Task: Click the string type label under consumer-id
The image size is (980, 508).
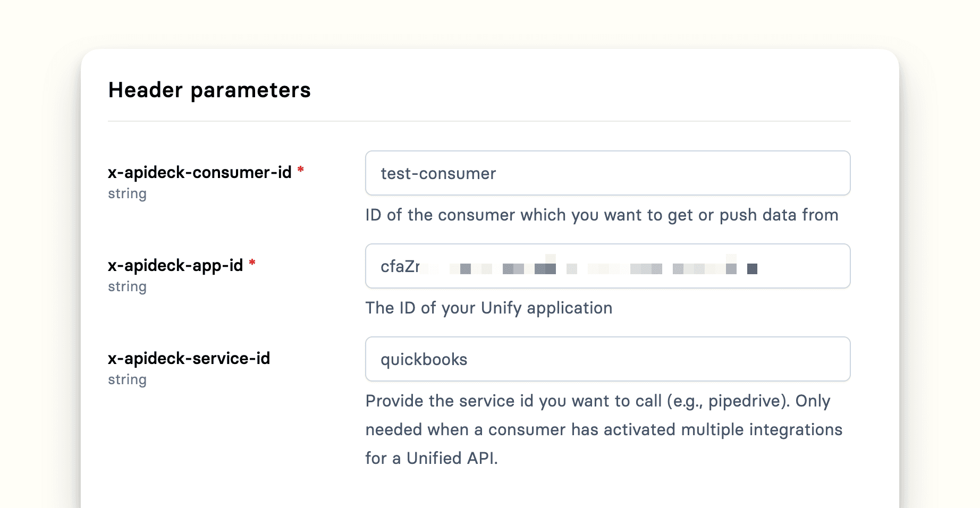Action: pyautogui.click(x=127, y=193)
